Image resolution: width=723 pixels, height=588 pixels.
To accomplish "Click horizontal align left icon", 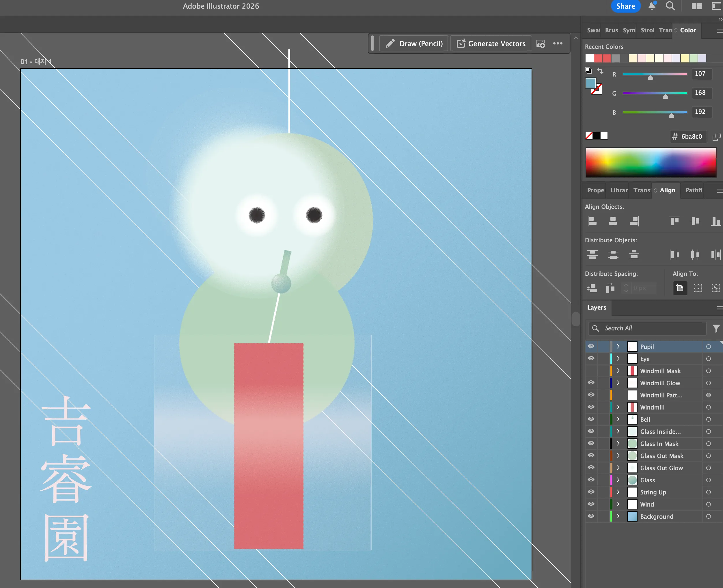I will coord(592,221).
